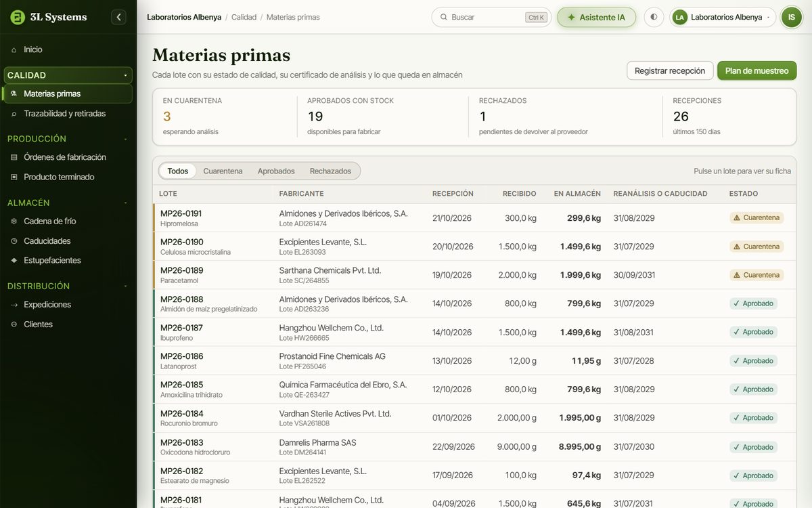Image resolution: width=812 pixels, height=508 pixels.
Task: Open lot MP26-0187 Ibuprofeno
Action: pyautogui.click(x=474, y=332)
